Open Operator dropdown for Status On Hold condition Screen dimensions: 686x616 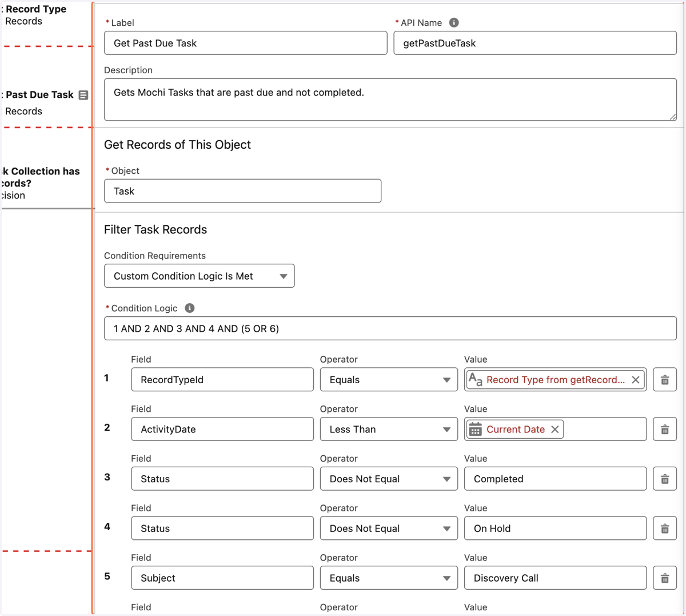tap(389, 528)
